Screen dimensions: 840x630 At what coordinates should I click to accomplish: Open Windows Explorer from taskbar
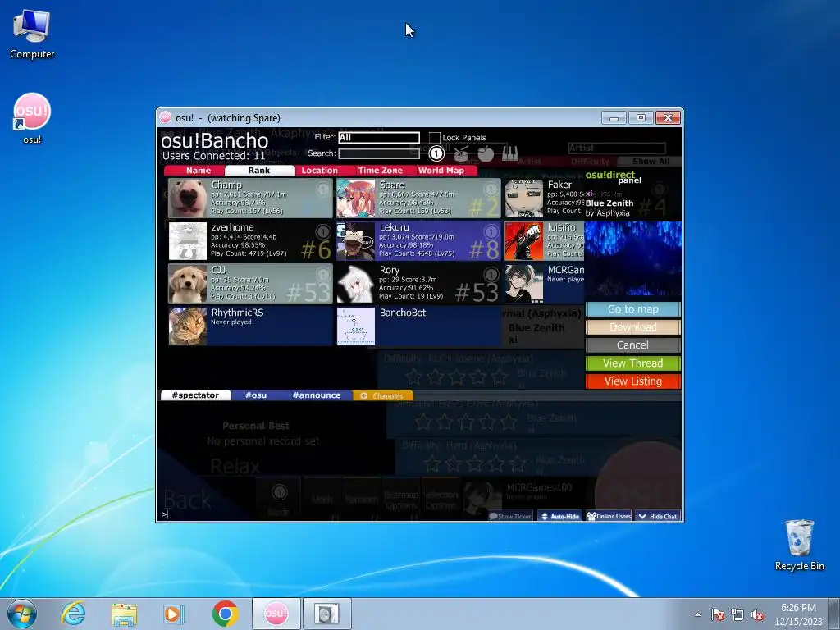pos(124,614)
